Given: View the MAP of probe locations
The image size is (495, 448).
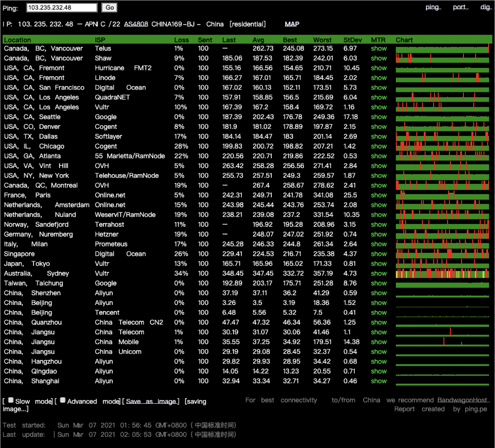Looking at the screenshot, I should click(291, 24).
